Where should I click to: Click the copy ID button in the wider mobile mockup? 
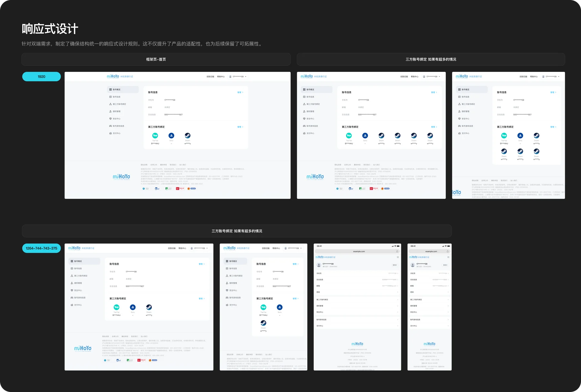tap(395, 265)
